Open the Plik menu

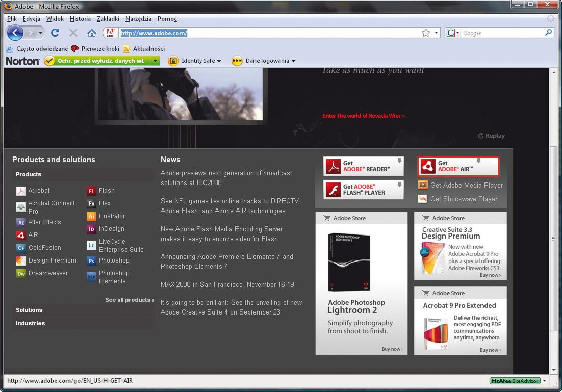(12, 19)
